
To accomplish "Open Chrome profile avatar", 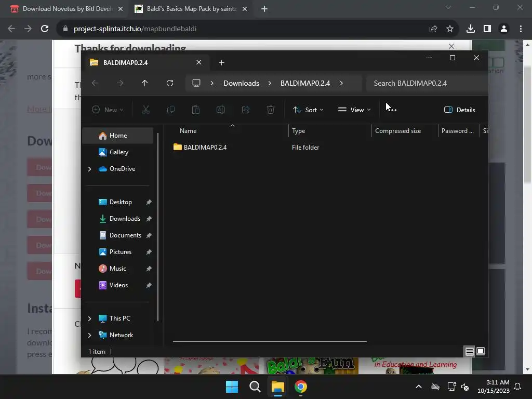I will point(504,29).
